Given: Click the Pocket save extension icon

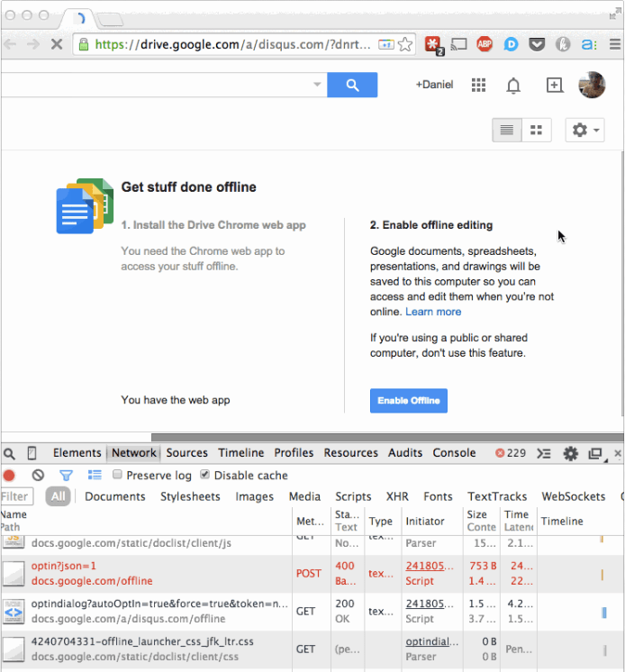Looking at the screenshot, I should (537, 44).
